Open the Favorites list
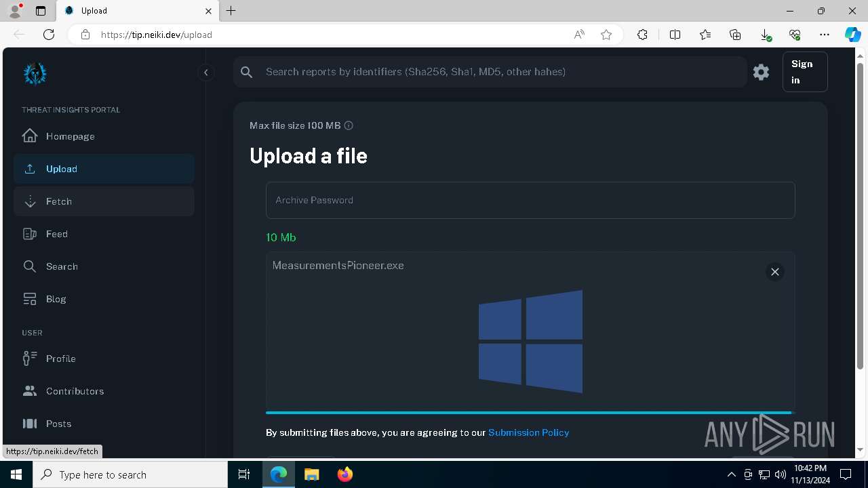Image resolution: width=868 pixels, height=488 pixels. coord(705,35)
